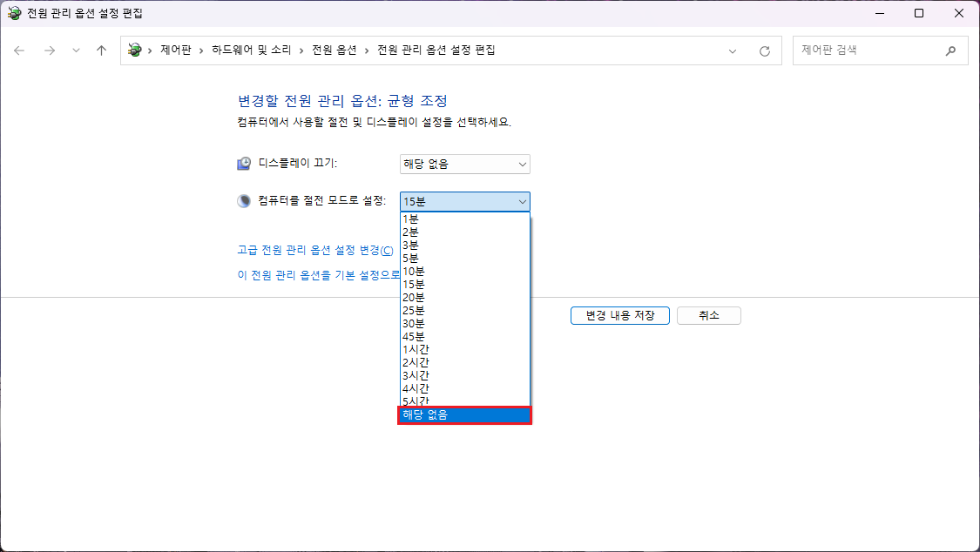This screenshot has width=980, height=552.
Task: Click the back navigation arrow
Action: [19, 50]
